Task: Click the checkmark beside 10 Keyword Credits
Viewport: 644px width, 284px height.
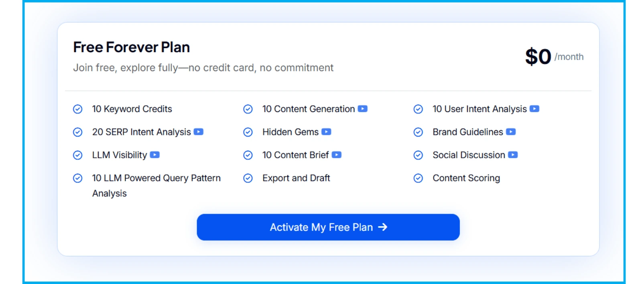Action: [x=78, y=109]
